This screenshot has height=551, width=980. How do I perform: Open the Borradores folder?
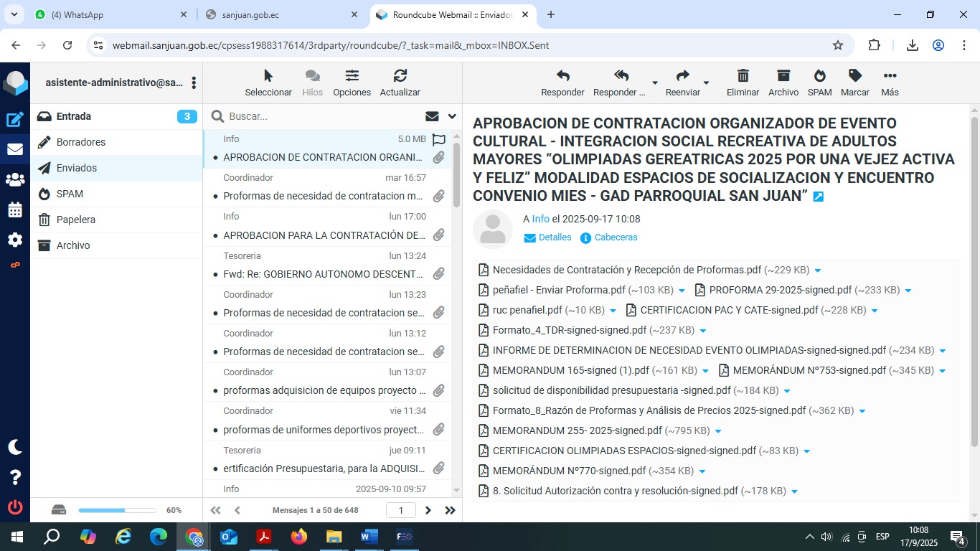[81, 142]
